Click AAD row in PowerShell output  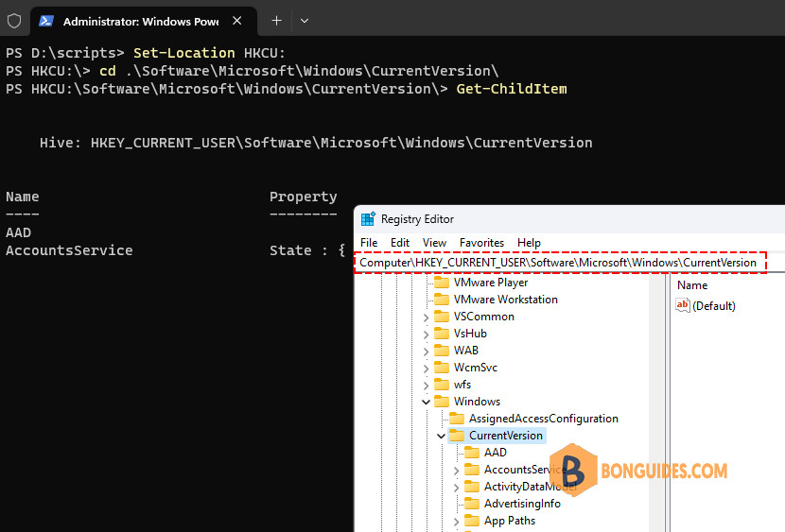tap(19, 233)
